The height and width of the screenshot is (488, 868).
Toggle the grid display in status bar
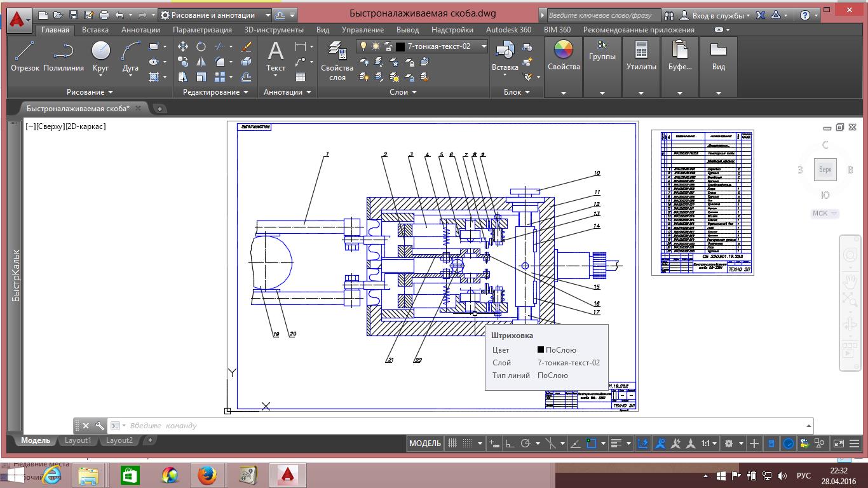(x=452, y=444)
